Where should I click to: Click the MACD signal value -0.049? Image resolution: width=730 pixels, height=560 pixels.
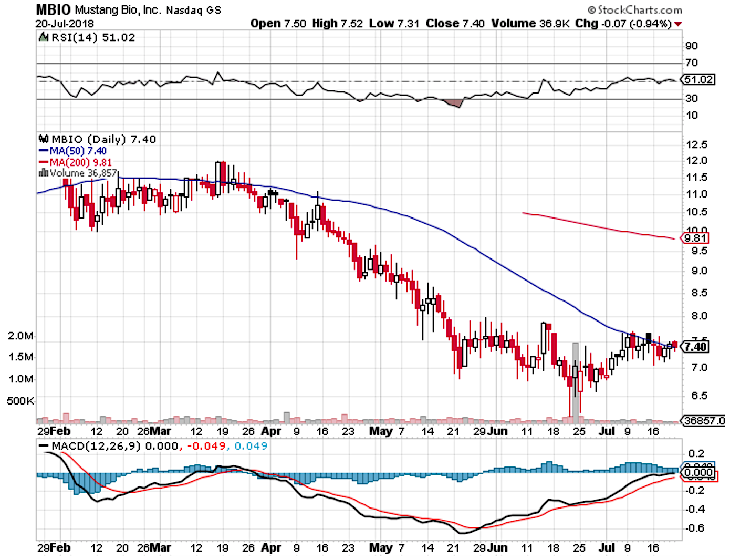pyautogui.click(x=206, y=446)
